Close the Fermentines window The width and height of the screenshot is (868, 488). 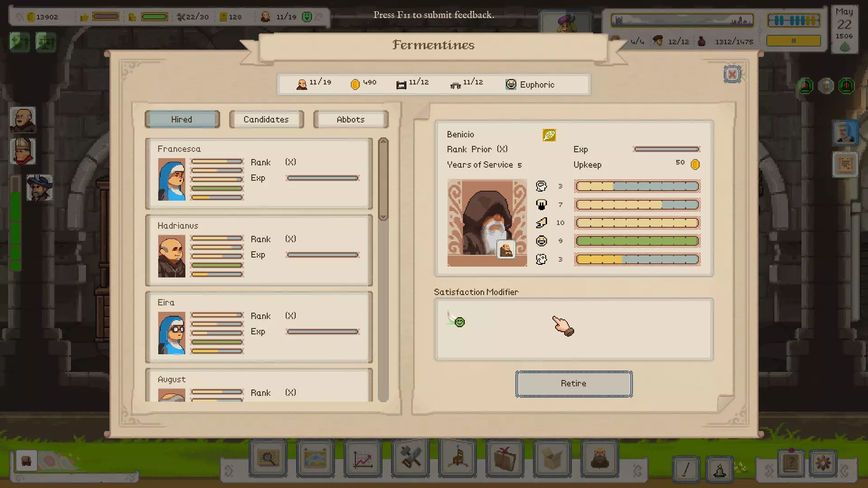click(x=732, y=74)
